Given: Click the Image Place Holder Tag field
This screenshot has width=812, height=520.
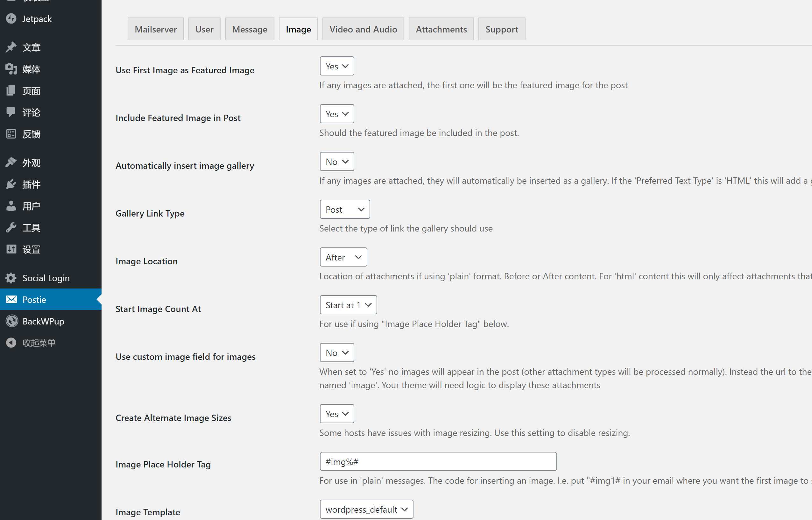Looking at the screenshot, I should tap(438, 462).
